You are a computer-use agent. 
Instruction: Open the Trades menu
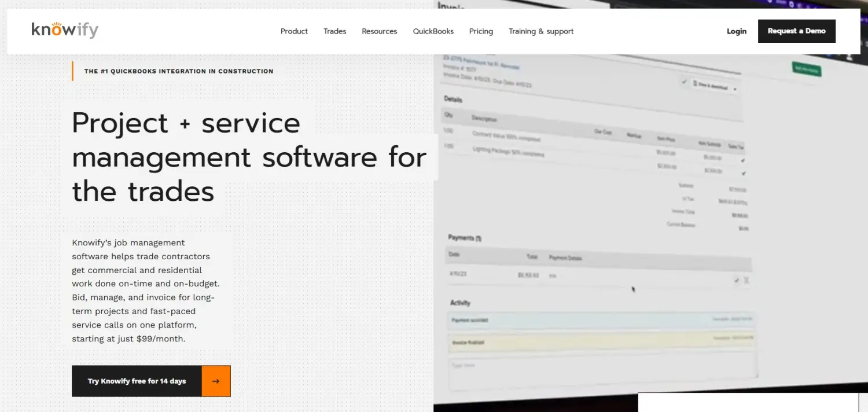(x=335, y=31)
